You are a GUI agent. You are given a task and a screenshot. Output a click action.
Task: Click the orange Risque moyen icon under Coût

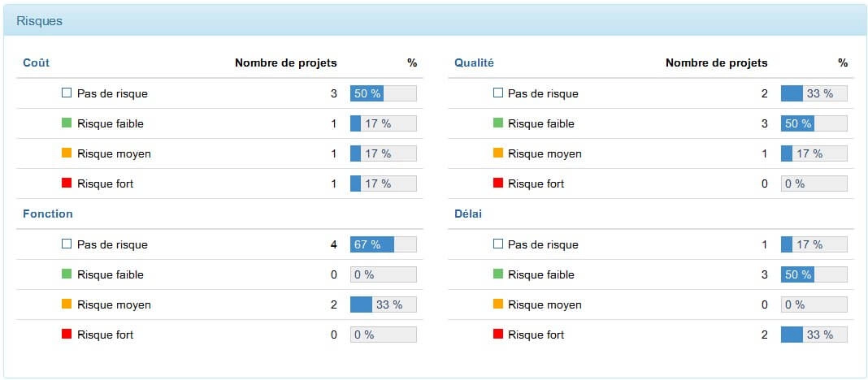coord(67,153)
